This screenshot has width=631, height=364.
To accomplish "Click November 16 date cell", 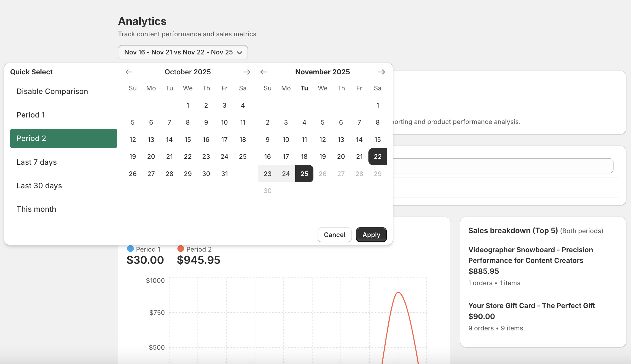I will click(267, 156).
